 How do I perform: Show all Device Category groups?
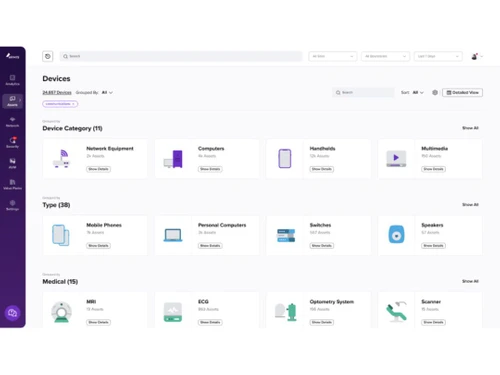click(x=470, y=128)
